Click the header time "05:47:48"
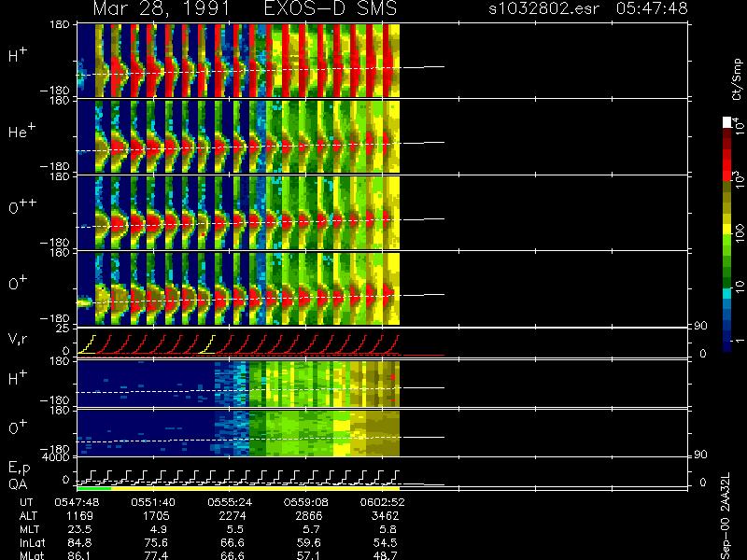 [652, 8]
